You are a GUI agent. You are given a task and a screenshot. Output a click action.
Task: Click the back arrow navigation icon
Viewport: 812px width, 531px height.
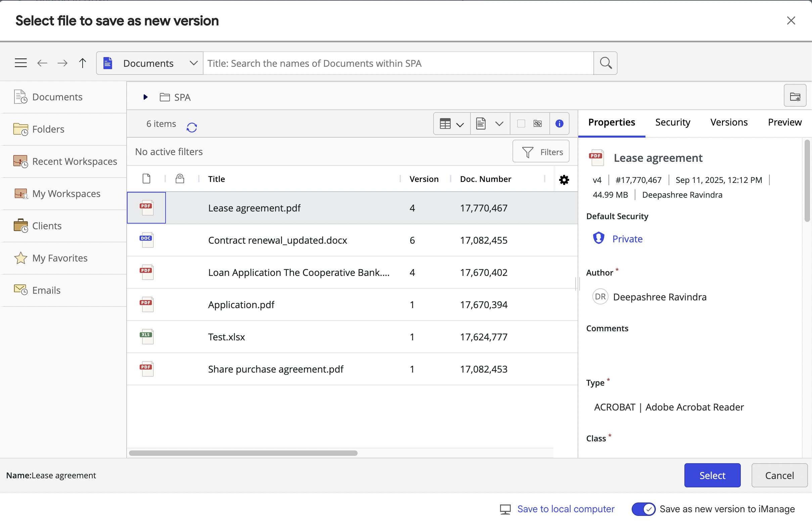pyautogui.click(x=42, y=63)
